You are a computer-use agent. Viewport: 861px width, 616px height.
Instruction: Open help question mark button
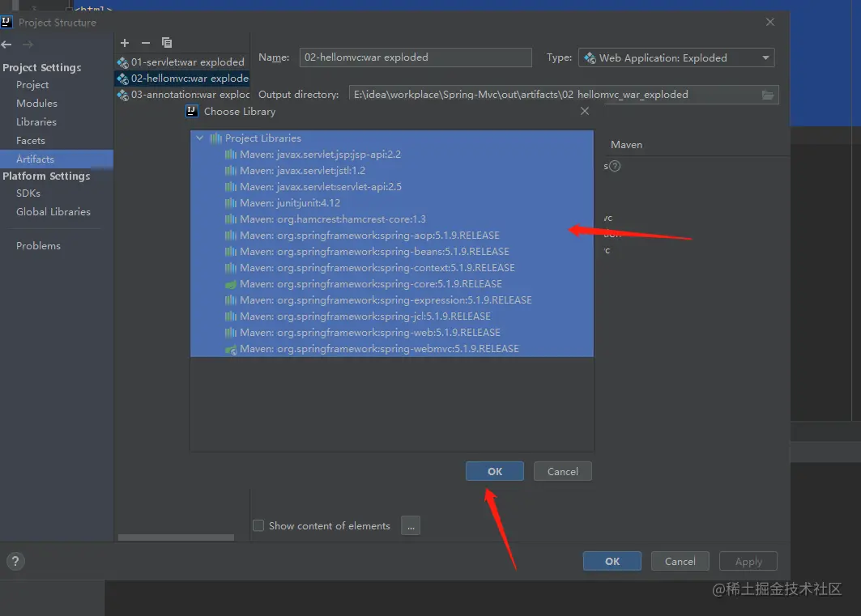pos(15,561)
